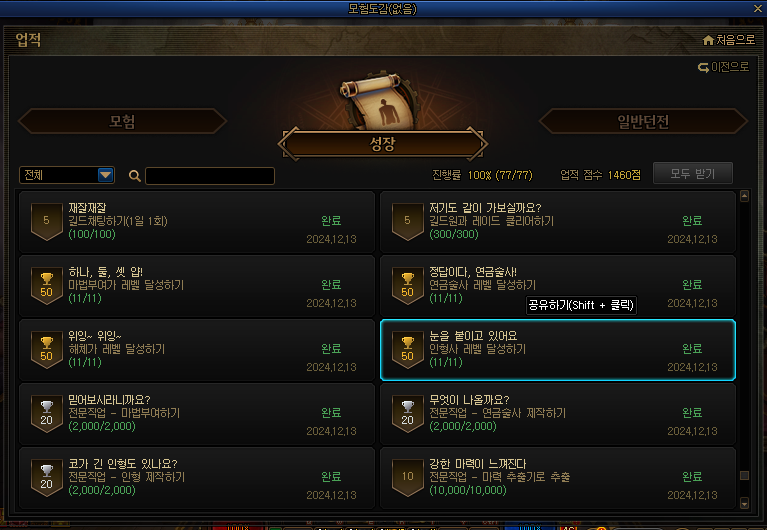767x530 pixels.
Task: Select the 성장 category tab
Action: point(383,144)
